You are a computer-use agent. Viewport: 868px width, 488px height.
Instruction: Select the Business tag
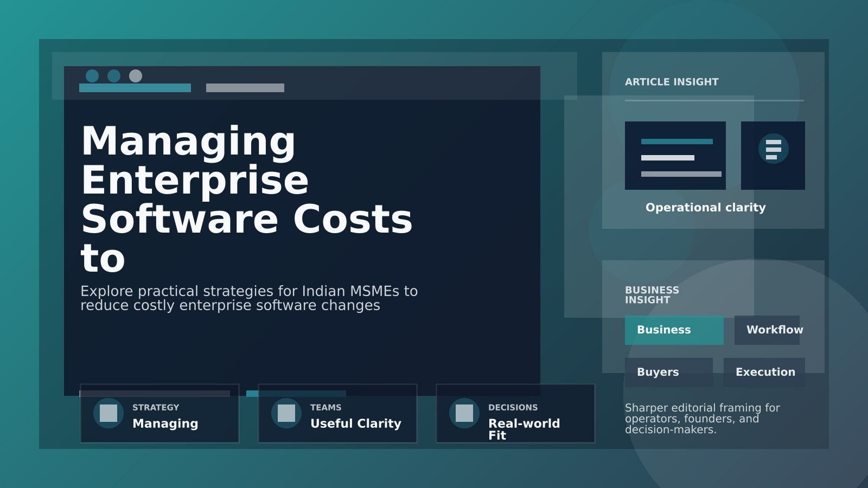tap(674, 330)
